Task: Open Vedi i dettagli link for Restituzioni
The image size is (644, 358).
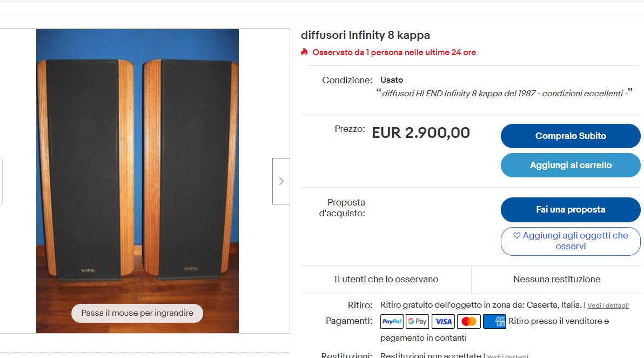Action: 508,355
